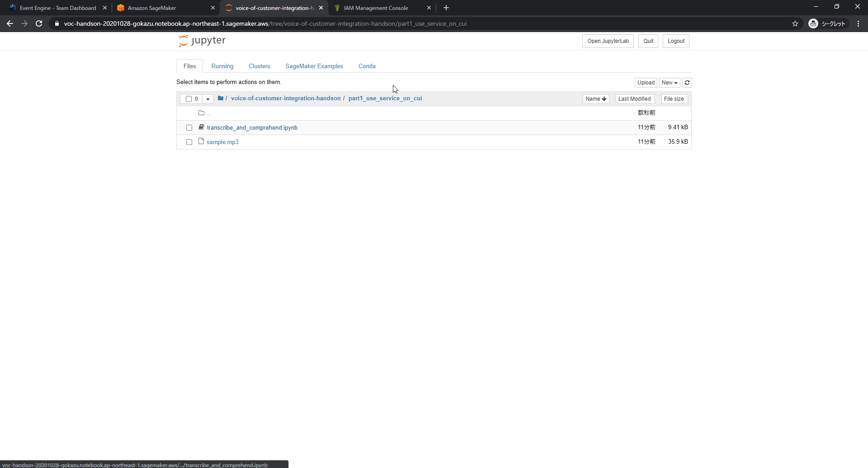Image resolution: width=868 pixels, height=468 pixels.
Task: Open transcribe_and_comprehend.ipynb notebook
Action: click(252, 128)
